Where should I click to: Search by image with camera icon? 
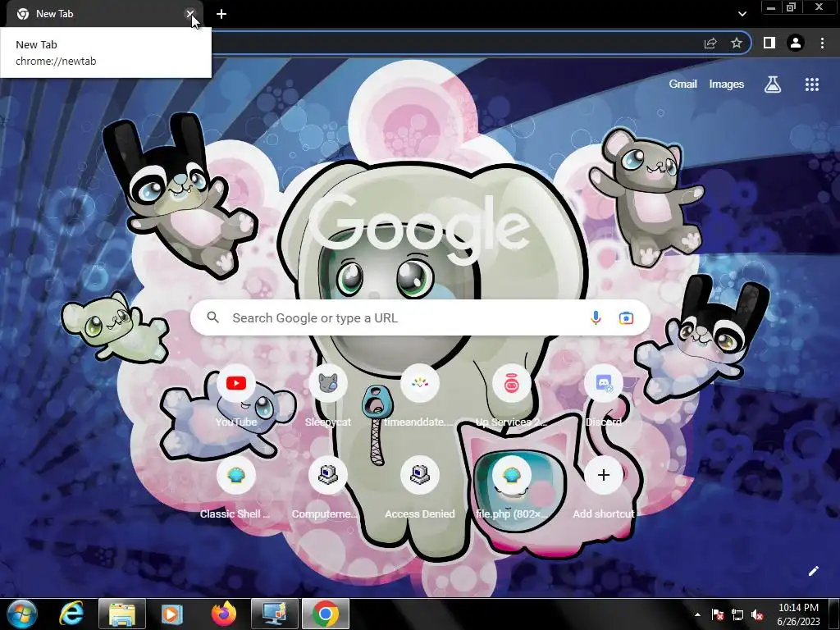click(x=626, y=317)
